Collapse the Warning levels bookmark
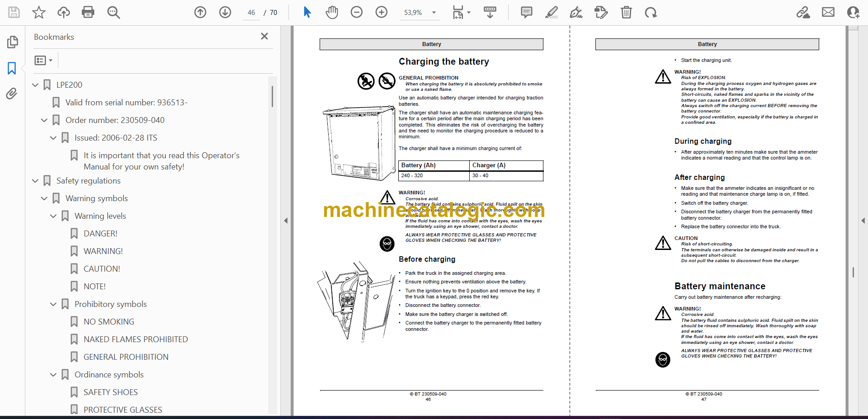The height and width of the screenshot is (419, 868). click(x=53, y=216)
